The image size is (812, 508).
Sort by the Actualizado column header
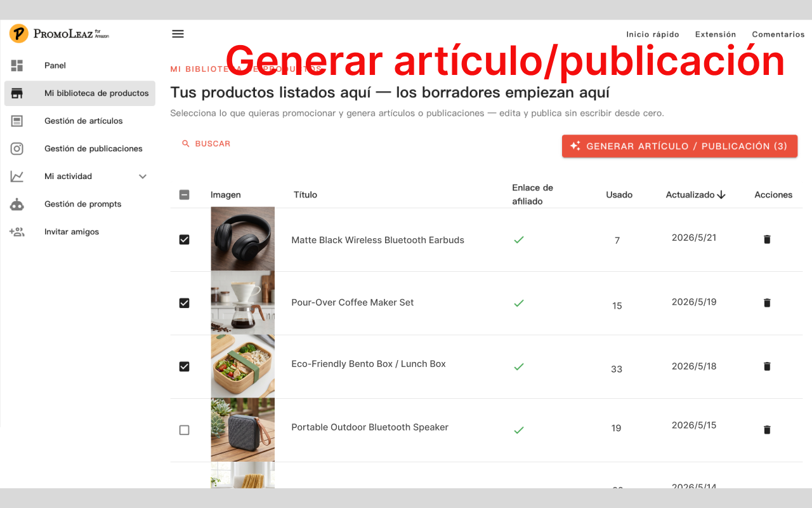click(x=690, y=195)
